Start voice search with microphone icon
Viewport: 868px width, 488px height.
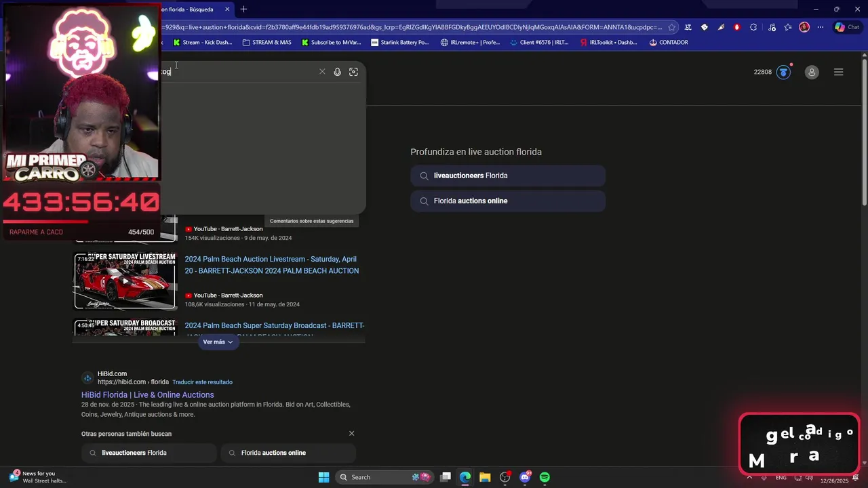[x=337, y=72]
